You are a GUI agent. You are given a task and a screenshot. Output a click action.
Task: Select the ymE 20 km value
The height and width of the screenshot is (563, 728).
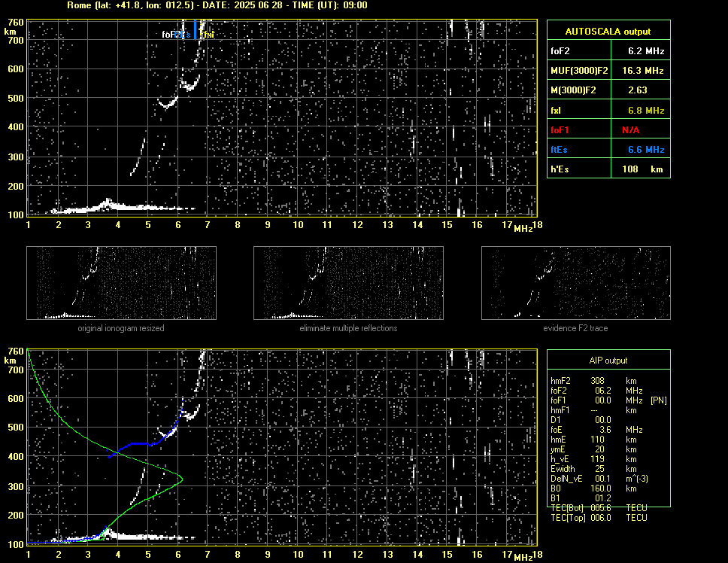click(599, 449)
